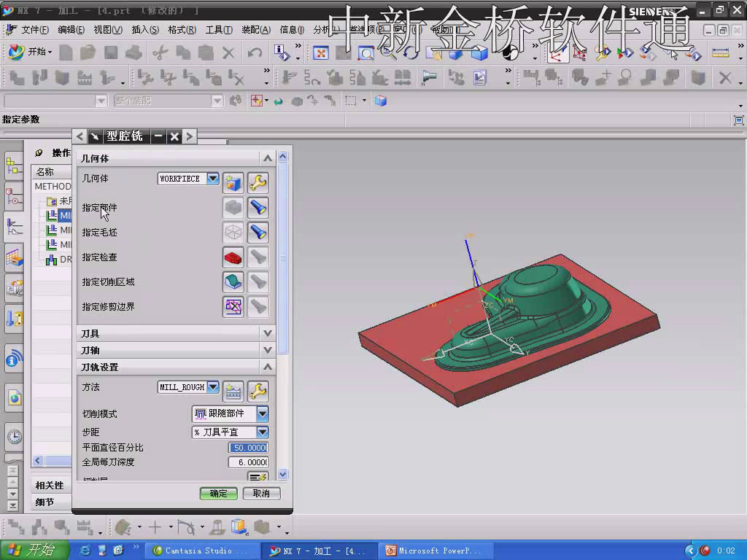The width and height of the screenshot is (747, 560).
Task: Open the 整个装配 dropdown in the selection bar
Action: pos(217,101)
